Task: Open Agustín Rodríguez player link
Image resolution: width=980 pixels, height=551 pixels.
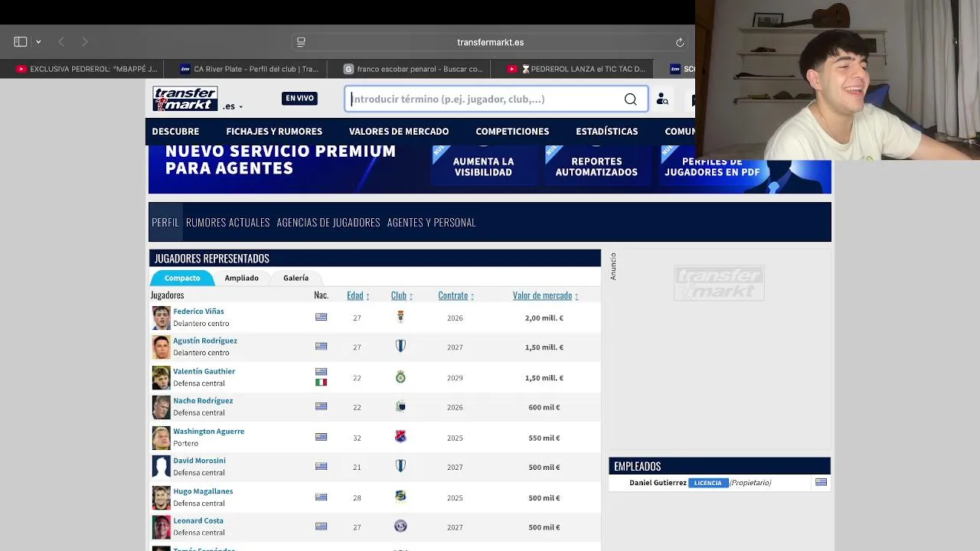Action: coord(205,341)
